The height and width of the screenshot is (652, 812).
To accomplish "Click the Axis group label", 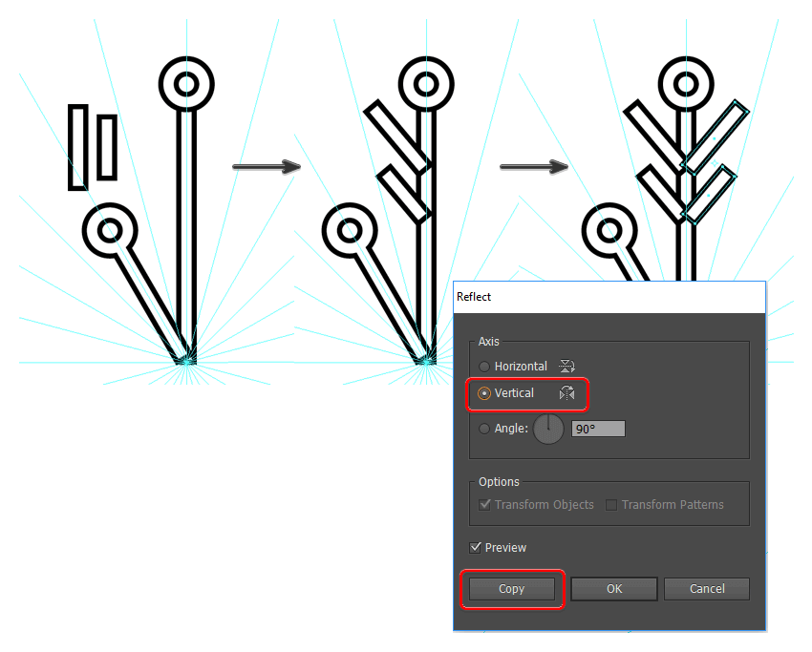I will point(489,342).
